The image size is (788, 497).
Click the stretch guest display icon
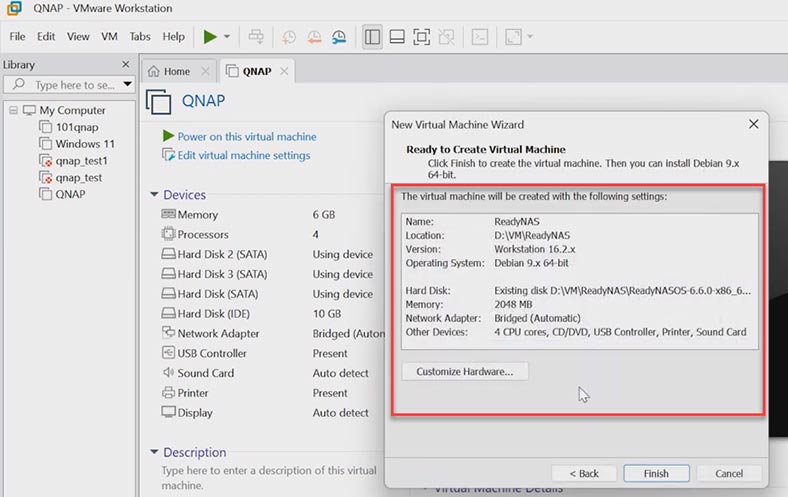click(513, 37)
